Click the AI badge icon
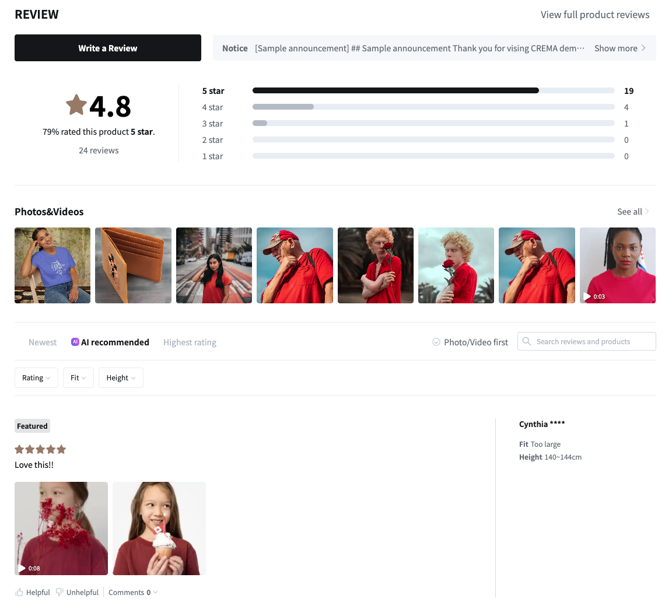The image size is (672, 616). click(75, 342)
